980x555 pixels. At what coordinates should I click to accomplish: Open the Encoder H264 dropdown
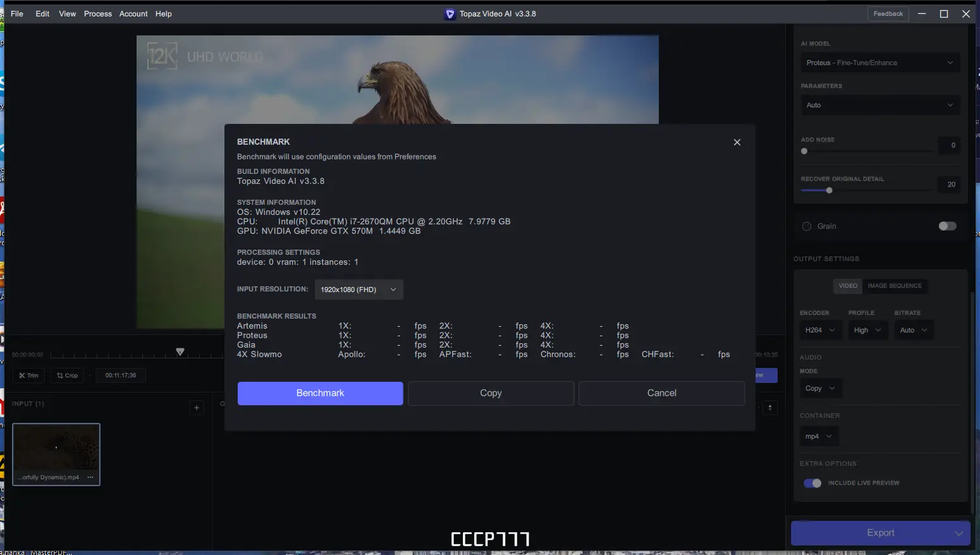(820, 330)
